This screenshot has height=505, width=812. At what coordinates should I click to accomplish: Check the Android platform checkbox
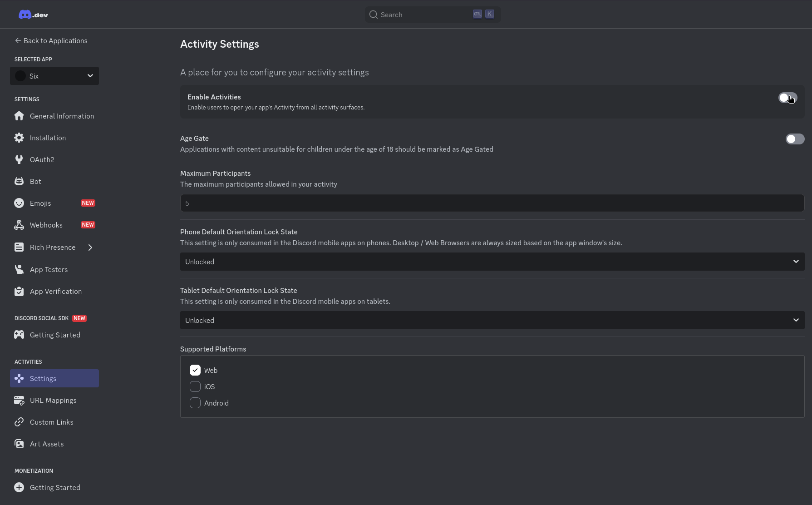(195, 403)
